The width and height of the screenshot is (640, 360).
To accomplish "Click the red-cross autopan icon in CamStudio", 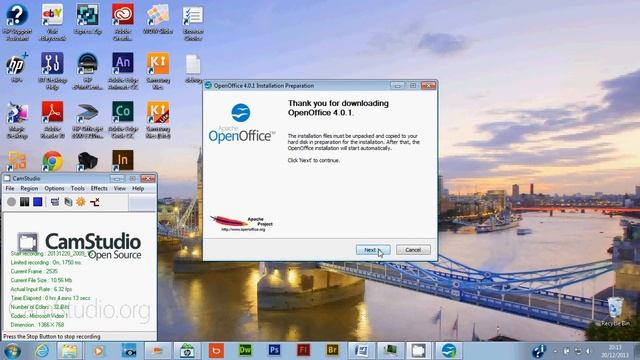I will 95,202.
